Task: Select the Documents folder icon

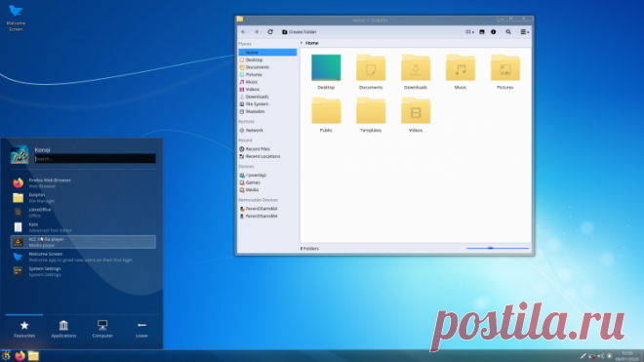Action: click(371, 67)
